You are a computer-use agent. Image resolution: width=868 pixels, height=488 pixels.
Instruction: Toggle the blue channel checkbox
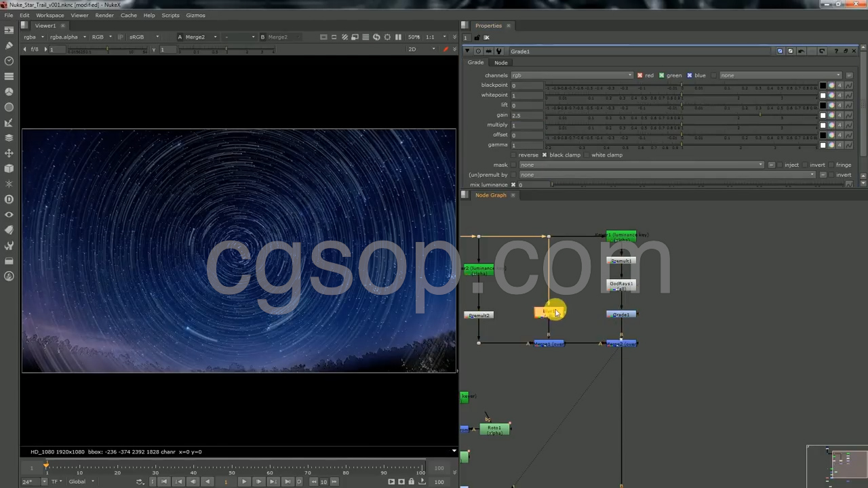coord(689,75)
